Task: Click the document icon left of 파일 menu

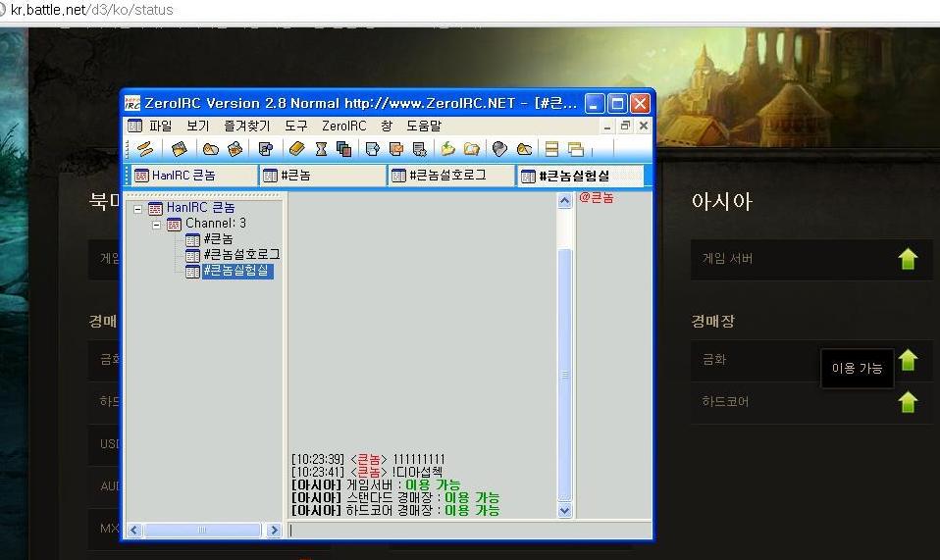Action: (x=134, y=126)
